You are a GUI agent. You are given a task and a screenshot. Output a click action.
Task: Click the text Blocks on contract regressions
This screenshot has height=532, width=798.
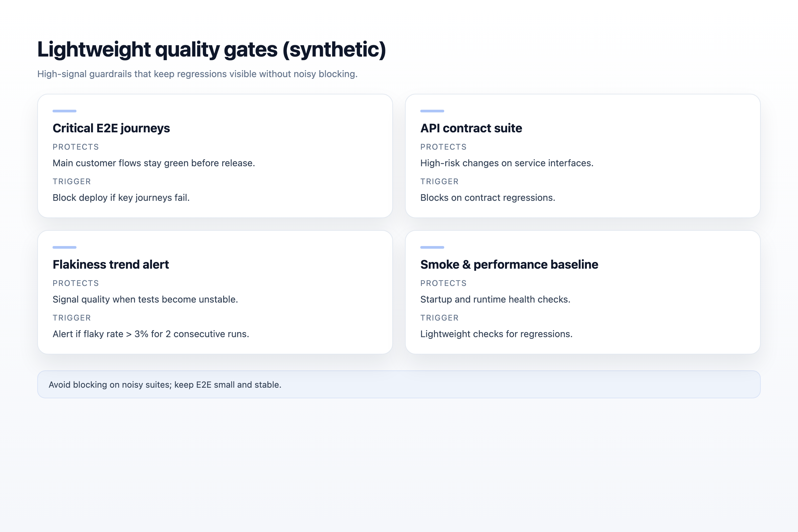(x=487, y=197)
